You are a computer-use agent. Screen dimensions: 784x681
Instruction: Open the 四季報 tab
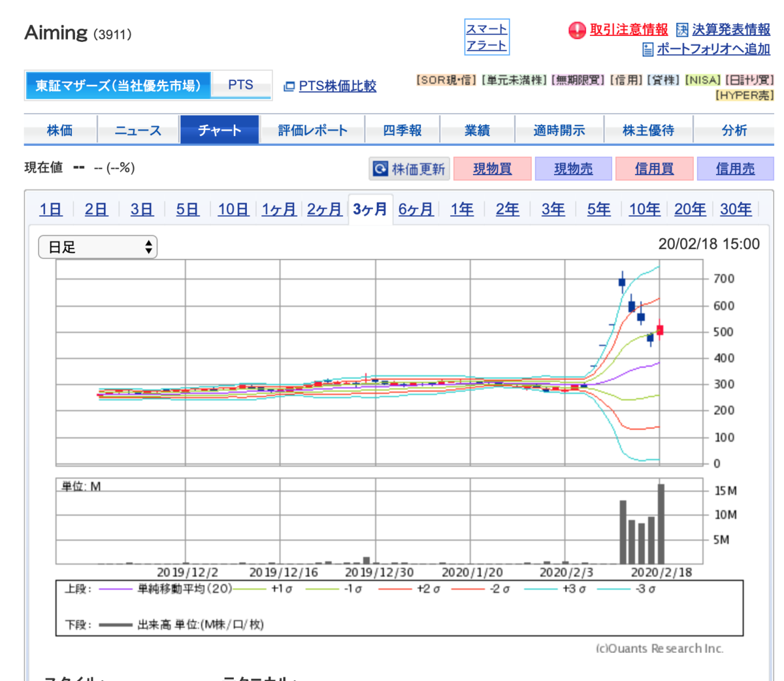pos(402,130)
